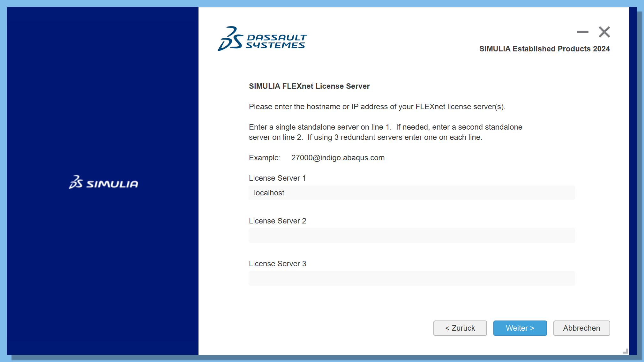
Task: Minimize the installer window
Action: pyautogui.click(x=582, y=32)
